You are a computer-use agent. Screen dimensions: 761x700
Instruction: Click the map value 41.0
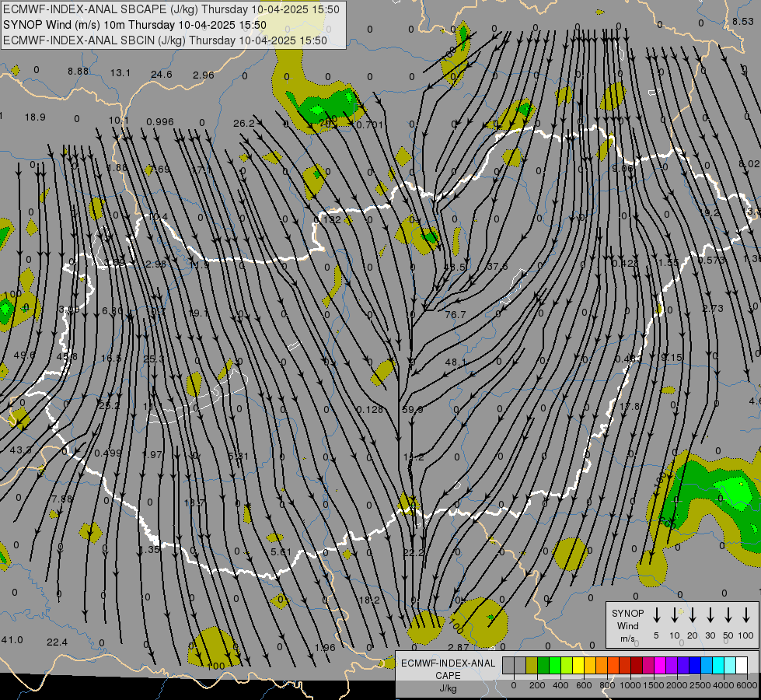click(12, 640)
